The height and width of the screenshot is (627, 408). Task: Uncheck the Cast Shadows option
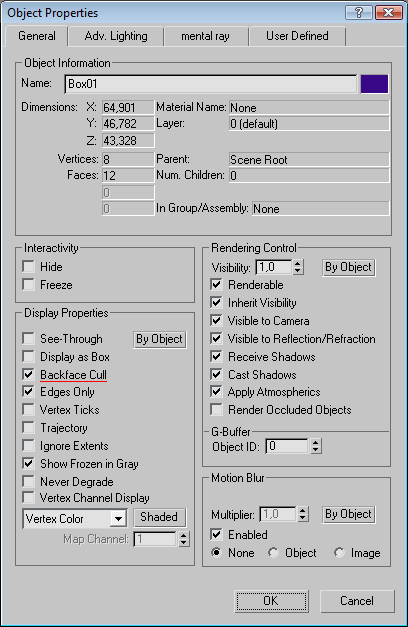(x=216, y=375)
